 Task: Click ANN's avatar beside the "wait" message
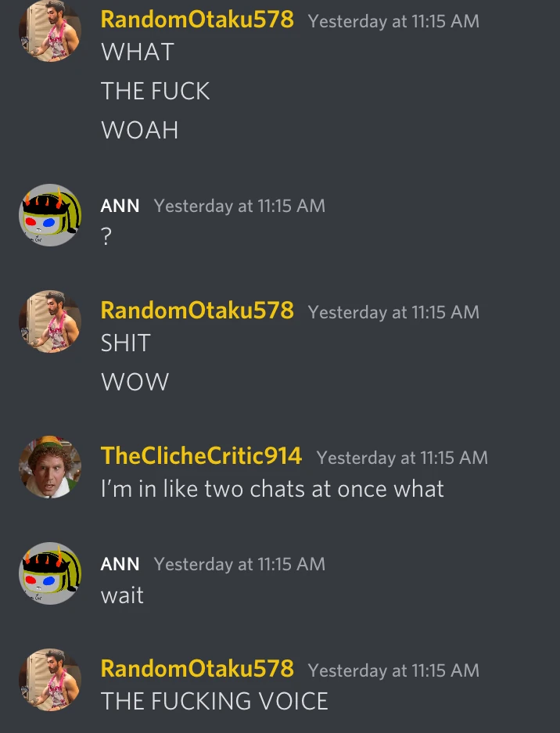[50, 573]
